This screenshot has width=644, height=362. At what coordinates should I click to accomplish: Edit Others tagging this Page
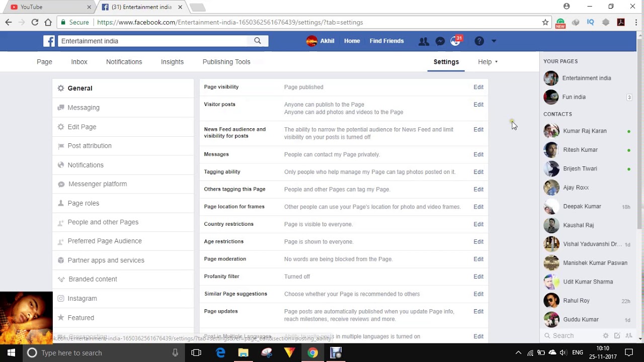pyautogui.click(x=478, y=190)
